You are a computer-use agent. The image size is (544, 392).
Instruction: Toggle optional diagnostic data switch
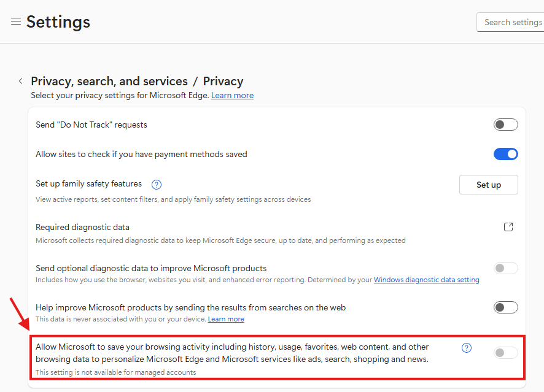tap(505, 268)
